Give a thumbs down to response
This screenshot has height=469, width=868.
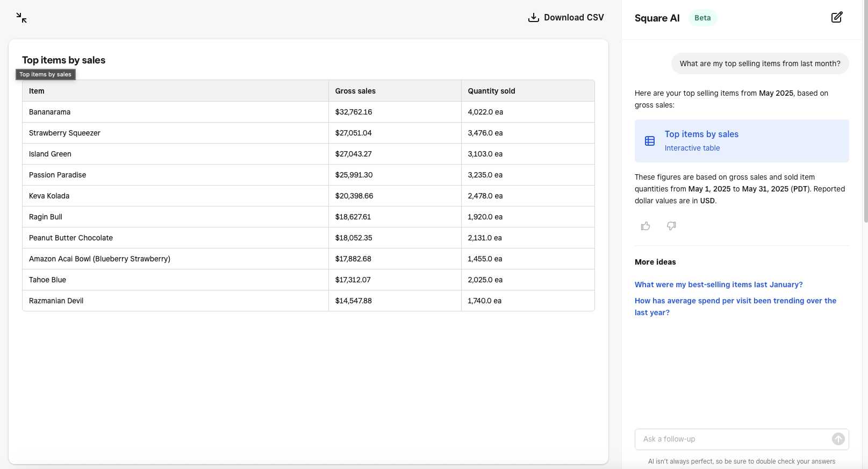[671, 226]
